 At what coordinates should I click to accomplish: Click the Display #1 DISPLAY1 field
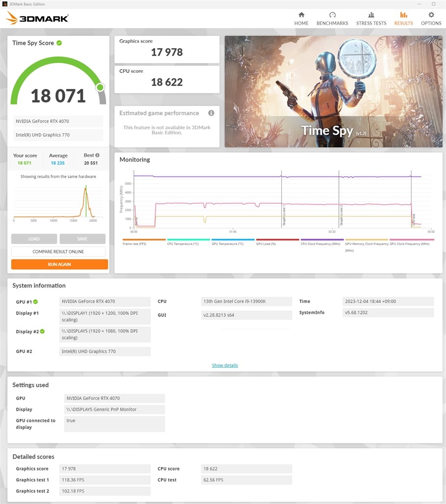[105, 316]
